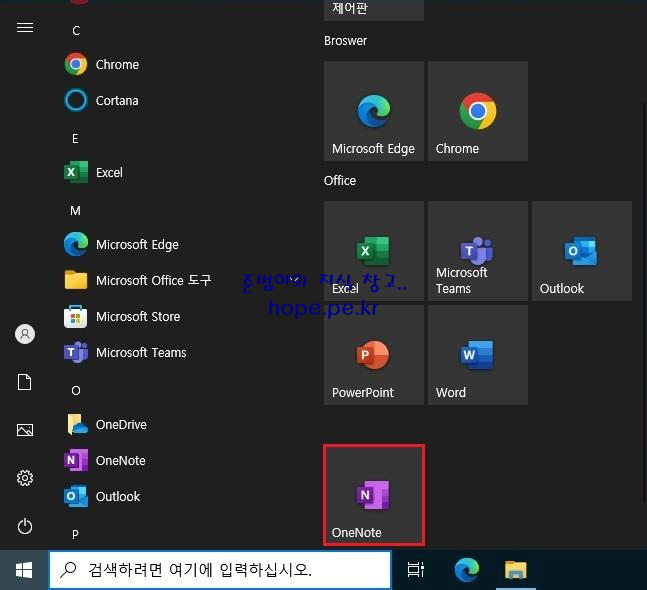Rename the Broswer group header
Viewport: 647px width, 590px height.
point(345,40)
